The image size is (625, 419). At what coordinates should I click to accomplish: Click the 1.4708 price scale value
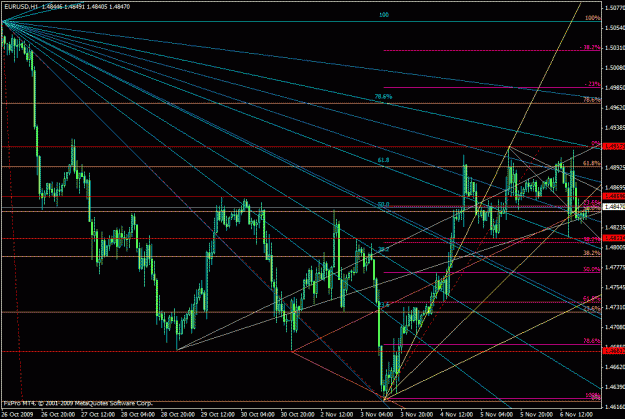click(x=615, y=327)
